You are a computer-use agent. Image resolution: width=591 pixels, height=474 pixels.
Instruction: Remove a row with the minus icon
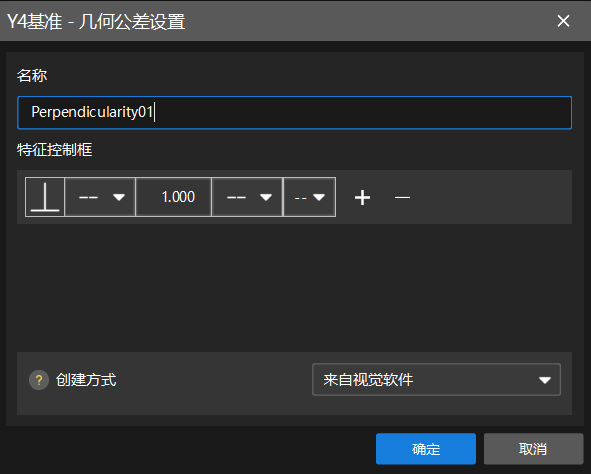tap(402, 197)
